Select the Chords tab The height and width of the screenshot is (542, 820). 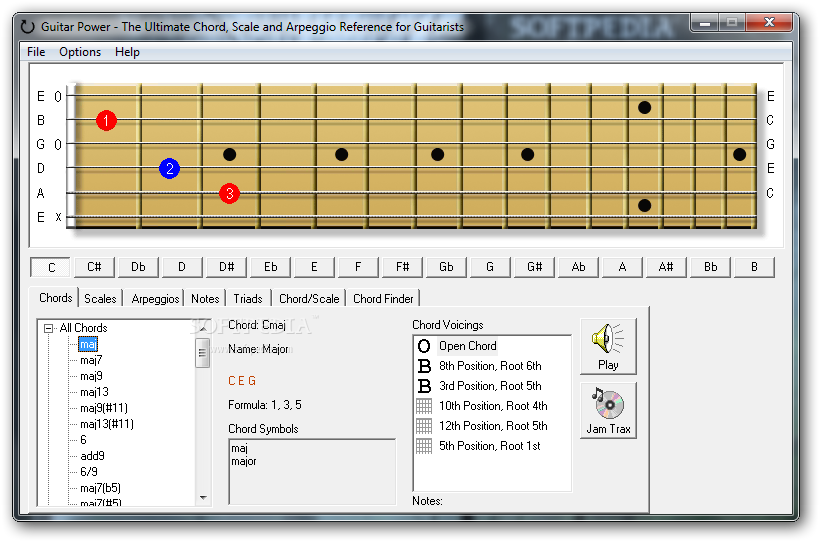click(55, 298)
